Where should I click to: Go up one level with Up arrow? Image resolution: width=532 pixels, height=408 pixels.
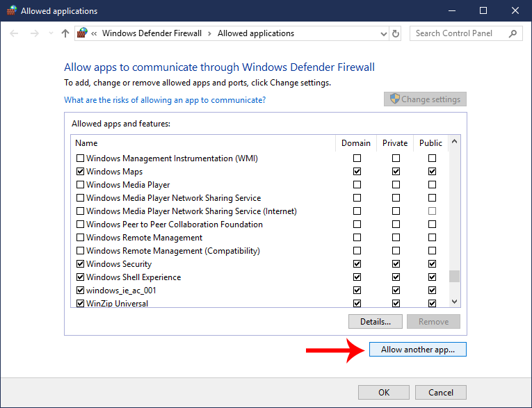click(65, 33)
